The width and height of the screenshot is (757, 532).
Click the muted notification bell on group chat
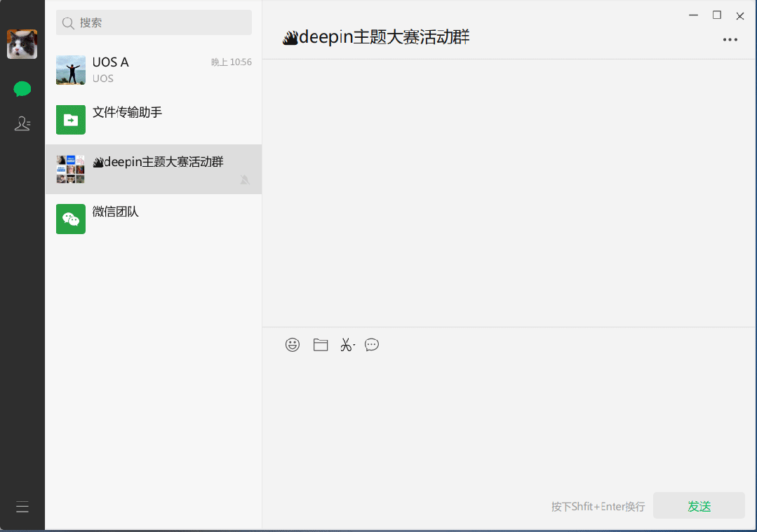[x=244, y=180]
